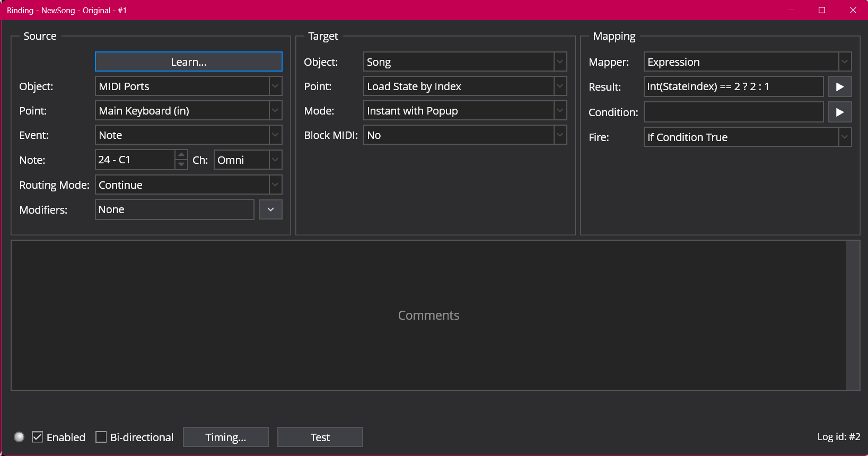Screen dimensions: 868x456
Task: Click the Comments area vertical scrollbar
Action: pos(853,315)
